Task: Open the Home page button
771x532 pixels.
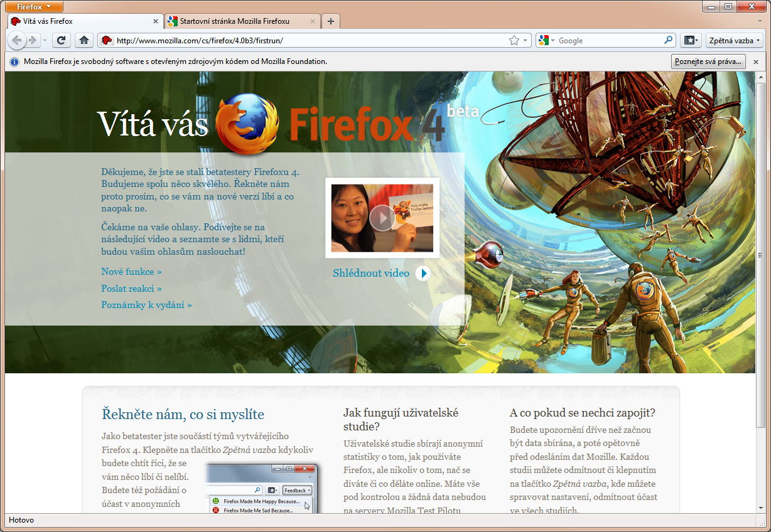Action: 84,40
